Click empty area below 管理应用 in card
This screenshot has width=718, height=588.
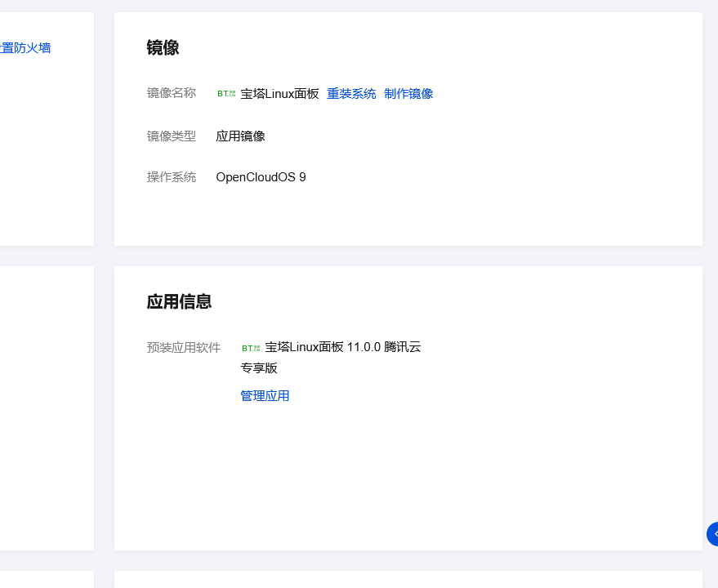[408, 474]
